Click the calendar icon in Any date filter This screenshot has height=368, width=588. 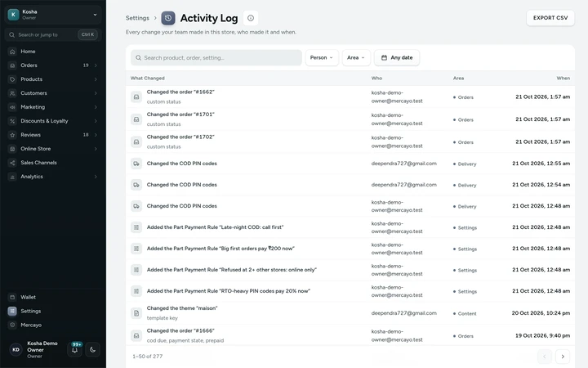384,58
